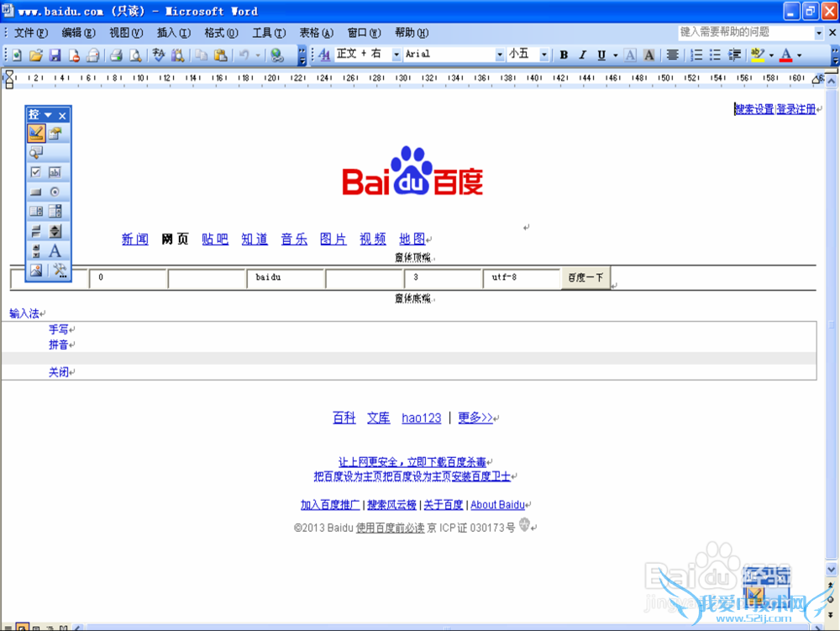Expand the style dropdown showing 正文 + 右
840x631 pixels.
(x=396, y=55)
